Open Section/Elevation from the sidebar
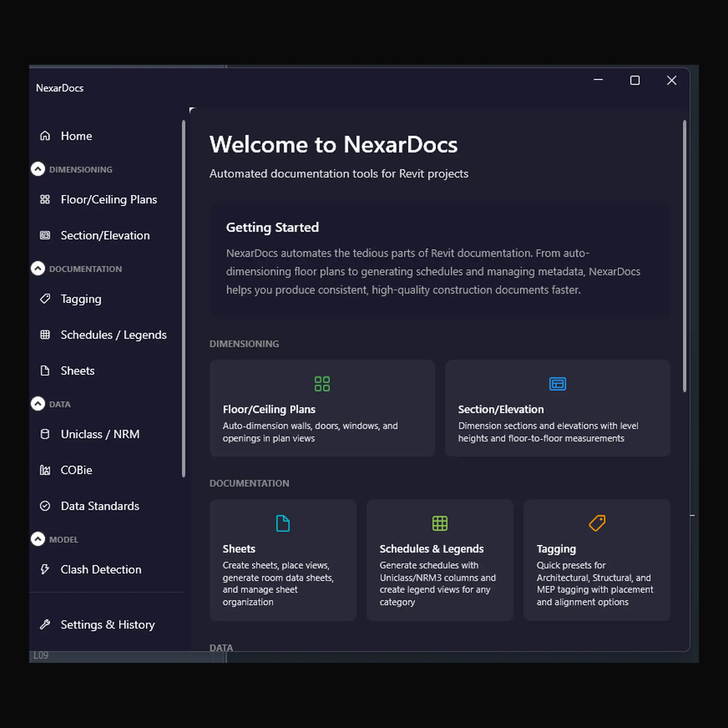 pyautogui.click(x=106, y=236)
